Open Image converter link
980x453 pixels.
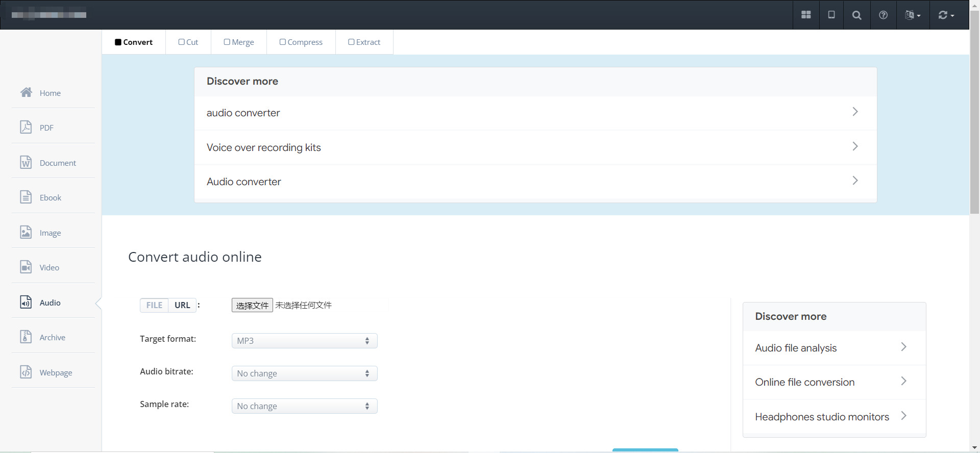[x=50, y=233]
